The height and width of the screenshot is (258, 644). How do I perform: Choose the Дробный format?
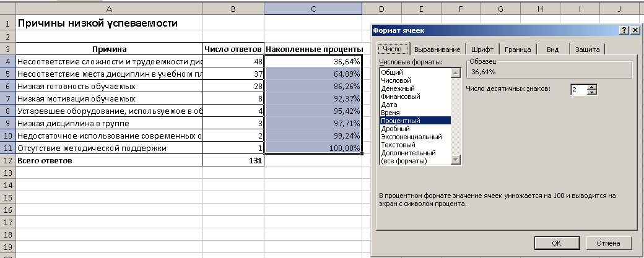click(416, 129)
